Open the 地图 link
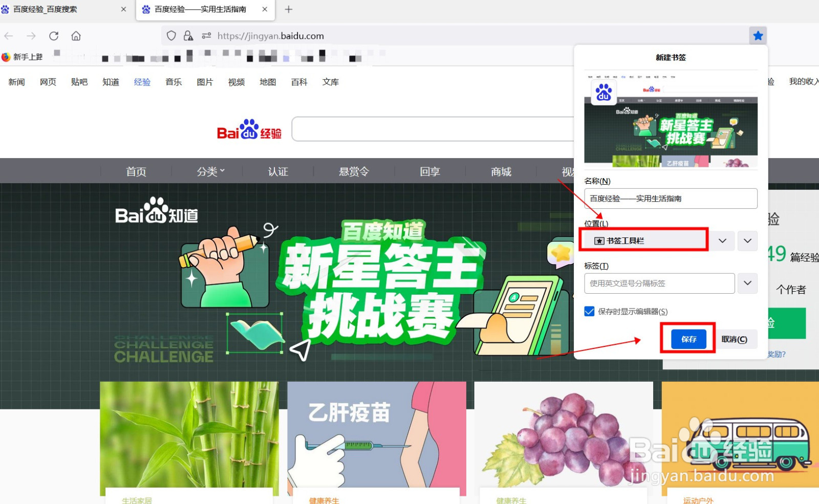This screenshot has height=504, width=819. click(268, 82)
